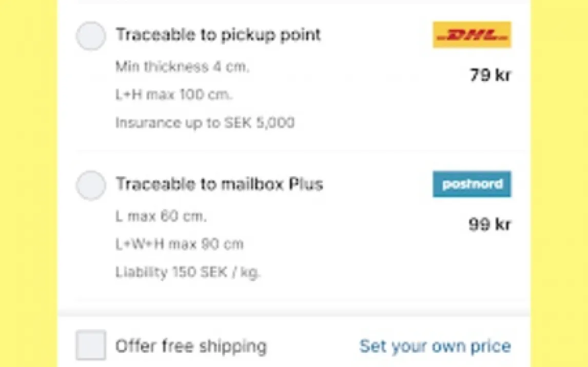Click the "Offer free shipping" label text
The height and width of the screenshot is (367, 588).
(x=191, y=346)
